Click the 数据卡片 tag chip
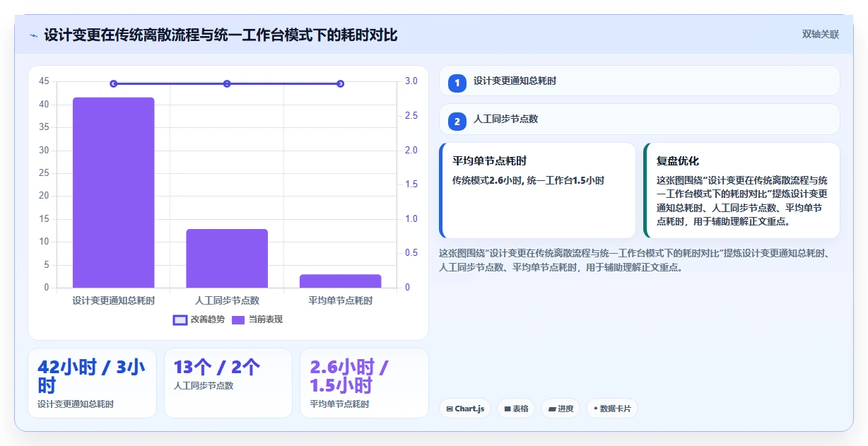This screenshot has width=868, height=446. click(x=611, y=409)
